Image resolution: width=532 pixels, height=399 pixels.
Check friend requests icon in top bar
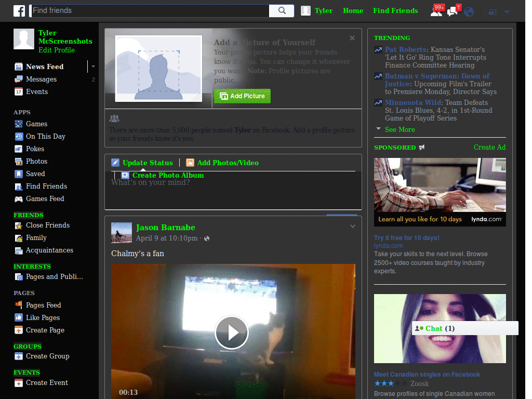(437, 10)
